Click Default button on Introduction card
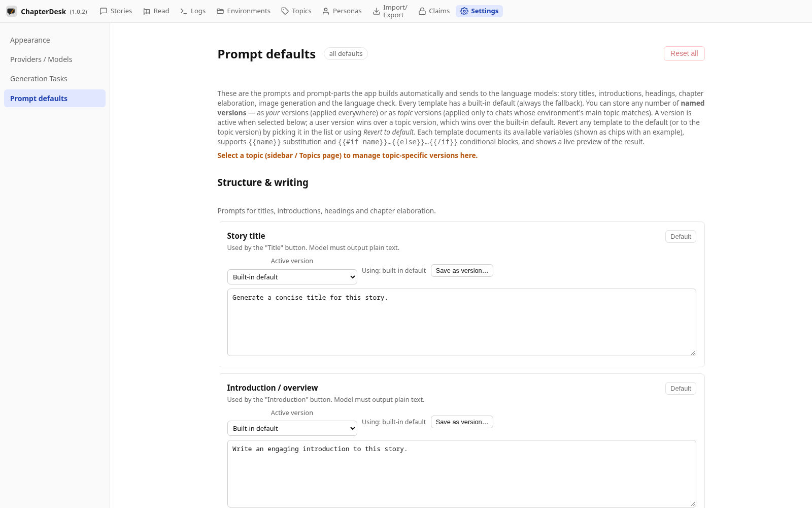The height and width of the screenshot is (508, 812). (681, 389)
